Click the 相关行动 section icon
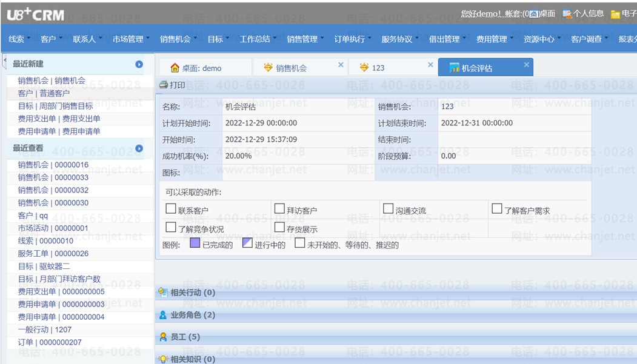The image size is (637, 364). tap(163, 292)
